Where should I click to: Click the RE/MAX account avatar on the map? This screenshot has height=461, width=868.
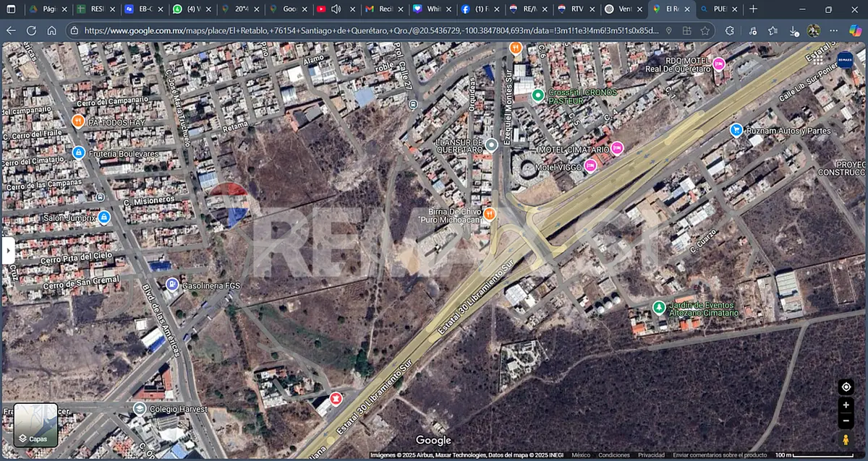pos(845,60)
